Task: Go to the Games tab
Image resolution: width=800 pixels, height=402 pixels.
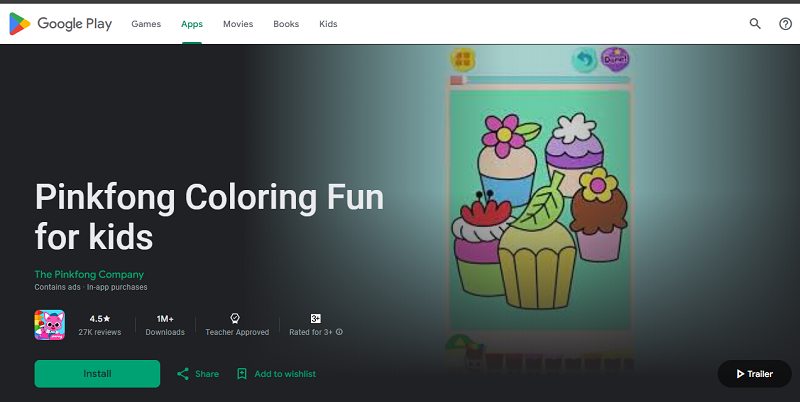Action: point(146,24)
